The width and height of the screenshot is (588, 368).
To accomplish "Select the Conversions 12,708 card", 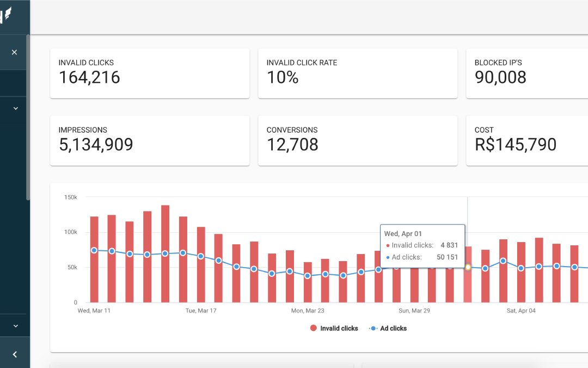I will 358,141.
